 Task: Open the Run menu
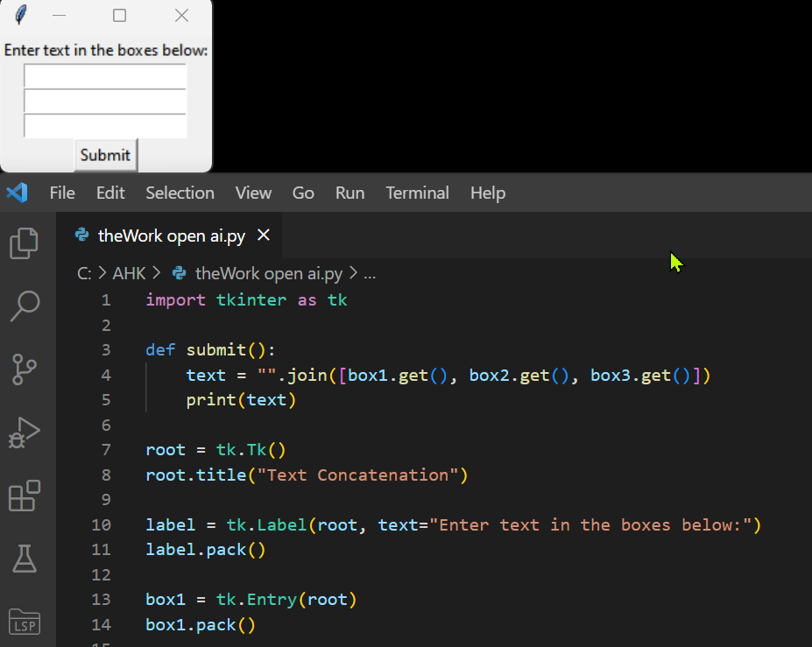(350, 193)
